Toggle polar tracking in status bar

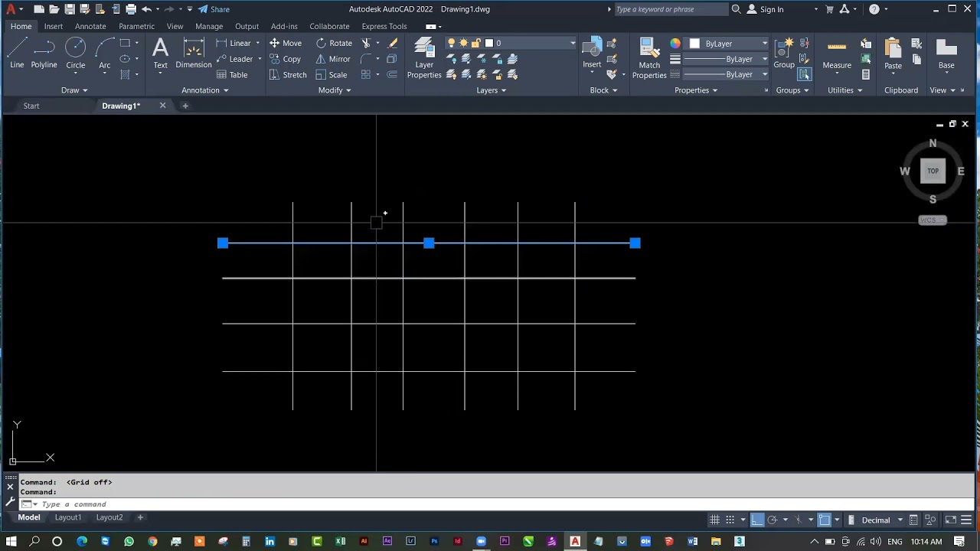(773, 520)
